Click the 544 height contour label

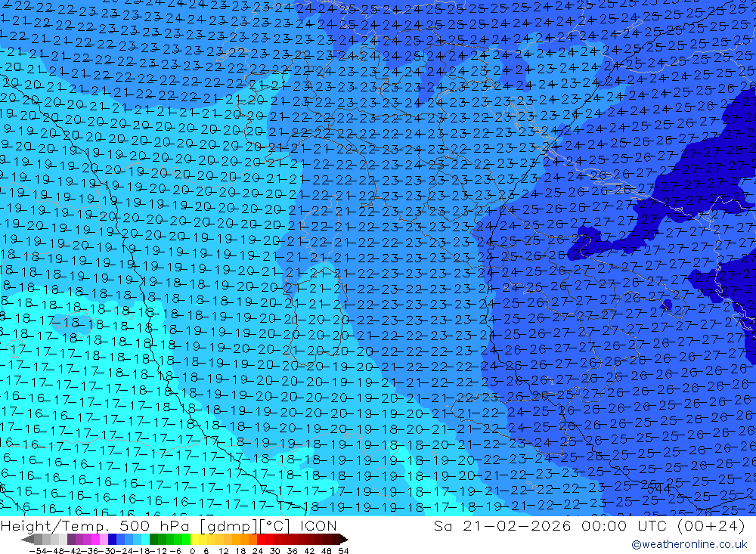[x=658, y=489]
